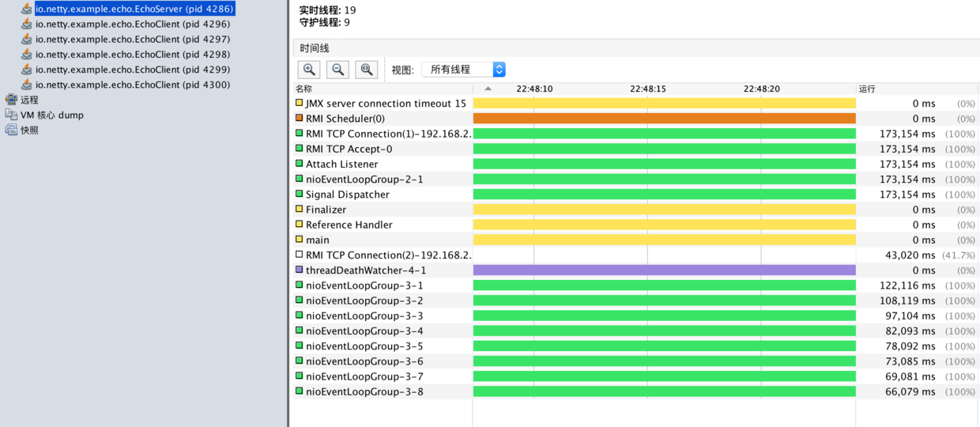The height and width of the screenshot is (427, 980).
Task: Click the green state square of nioEventLoopGroup-2-1
Action: click(x=299, y=179)
